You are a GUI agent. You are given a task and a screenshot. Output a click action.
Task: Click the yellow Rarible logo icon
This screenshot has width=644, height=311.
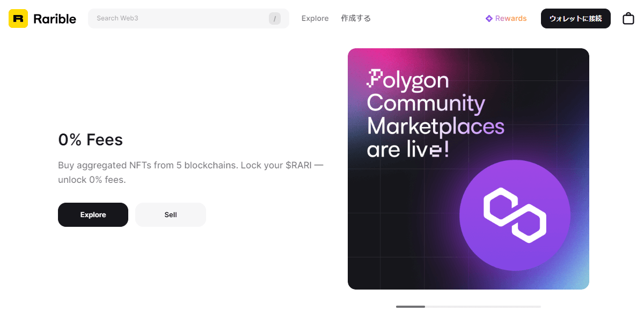(18, 18)
